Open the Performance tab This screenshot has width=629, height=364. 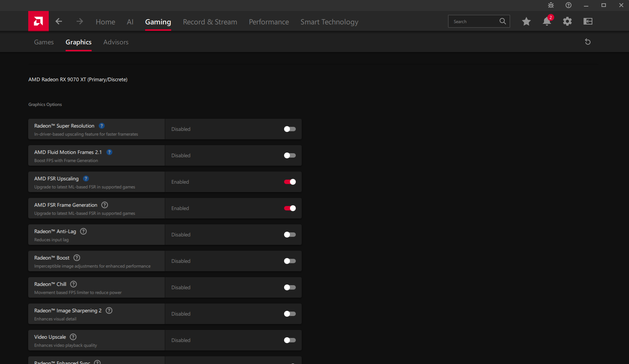click(x=269, y=22)
